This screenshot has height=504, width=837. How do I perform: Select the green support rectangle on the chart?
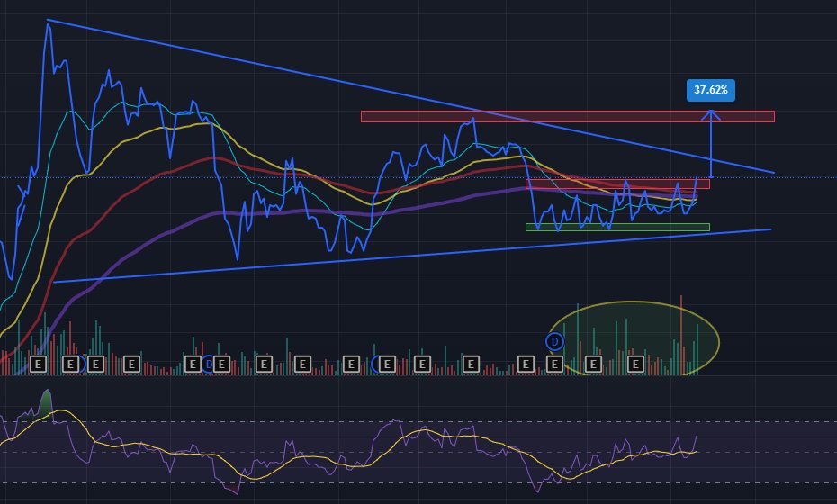(x=617, y=228)
